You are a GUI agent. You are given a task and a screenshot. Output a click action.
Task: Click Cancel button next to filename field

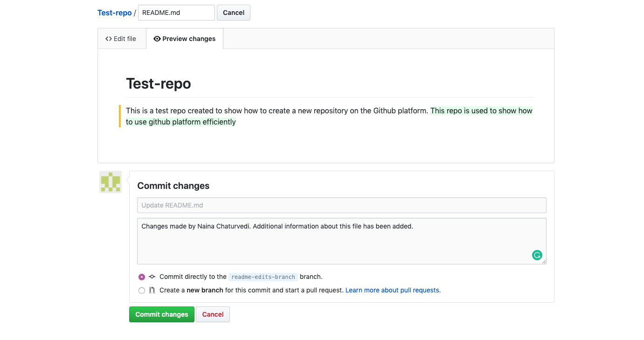[234, 13]
